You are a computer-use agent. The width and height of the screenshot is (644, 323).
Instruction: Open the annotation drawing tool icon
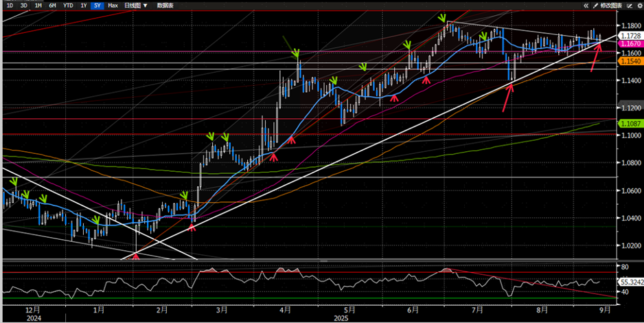click(629, 5)
